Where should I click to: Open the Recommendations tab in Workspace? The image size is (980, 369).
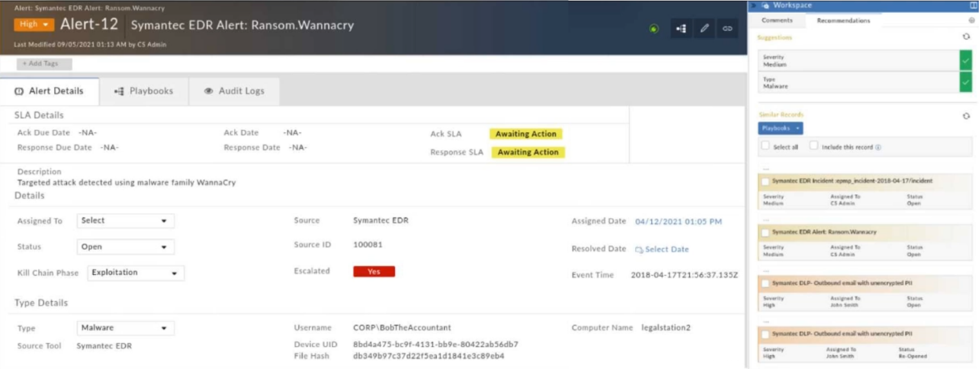843,21
